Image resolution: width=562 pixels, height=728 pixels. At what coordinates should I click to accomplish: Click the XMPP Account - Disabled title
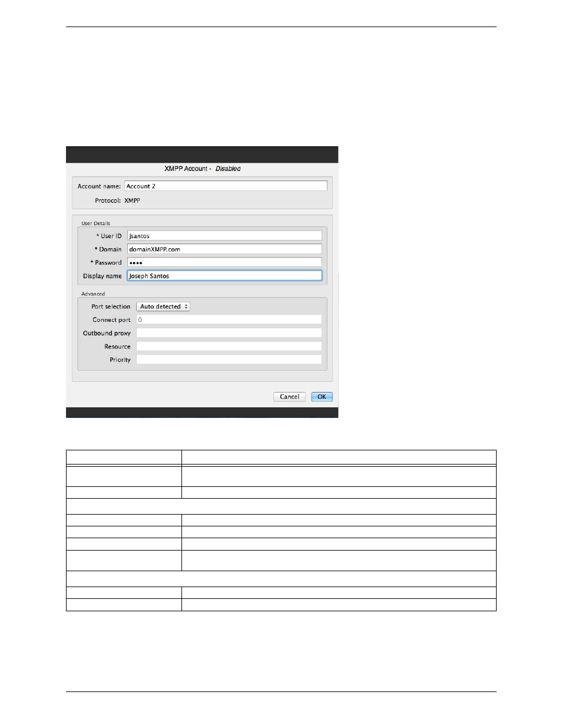pyautogui.click(x=202, y=169)
